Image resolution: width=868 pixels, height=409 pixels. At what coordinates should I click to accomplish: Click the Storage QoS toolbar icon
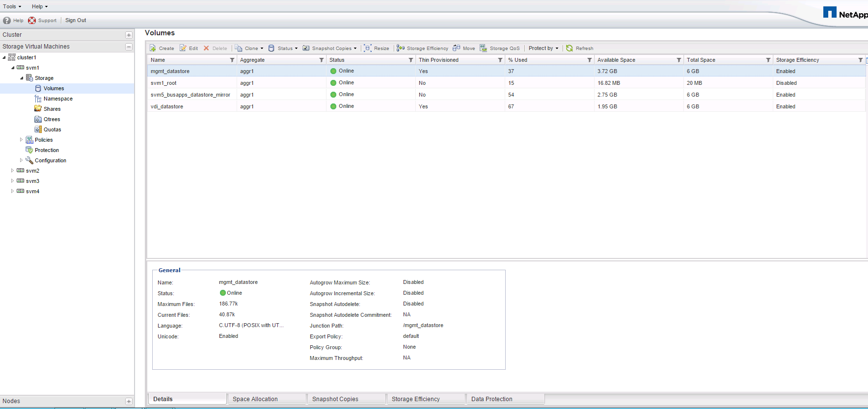tap(484, 48)
